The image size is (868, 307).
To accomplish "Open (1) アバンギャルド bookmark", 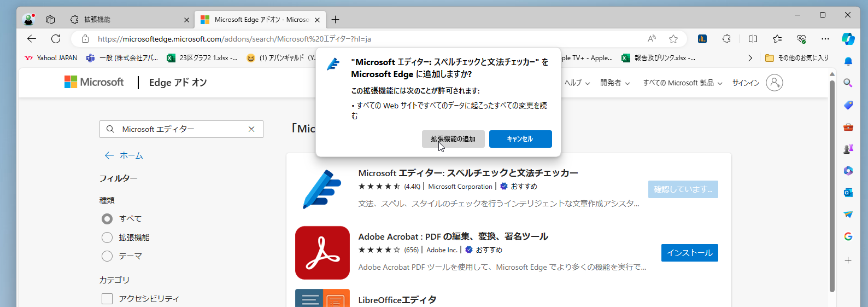I will pyautogui.click(x=281, y=58).
